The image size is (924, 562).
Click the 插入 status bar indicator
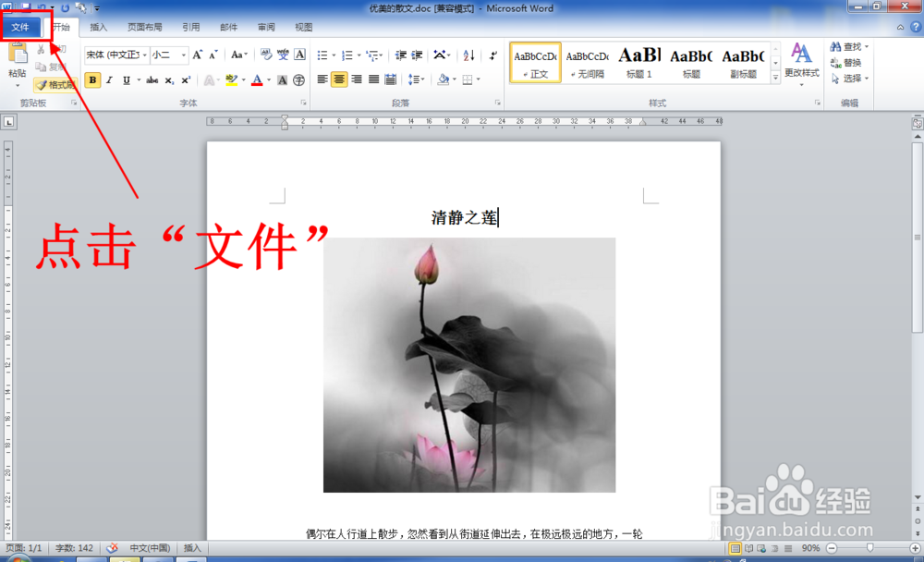190,548
